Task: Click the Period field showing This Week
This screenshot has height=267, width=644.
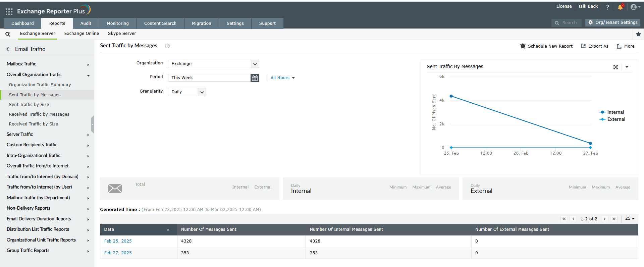Action: point(210,78)
